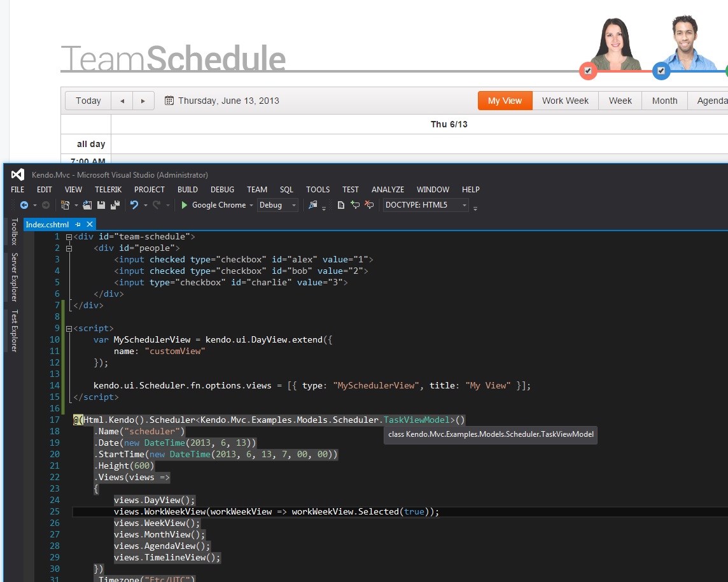728x582 pixels.
Task: Open the PROJECT menu
Action: 150,190
